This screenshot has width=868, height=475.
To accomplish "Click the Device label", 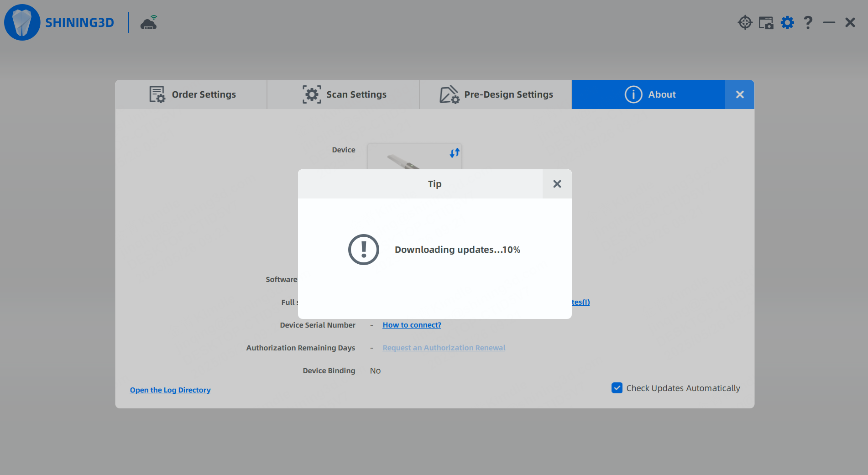I will tap(344, 150).
